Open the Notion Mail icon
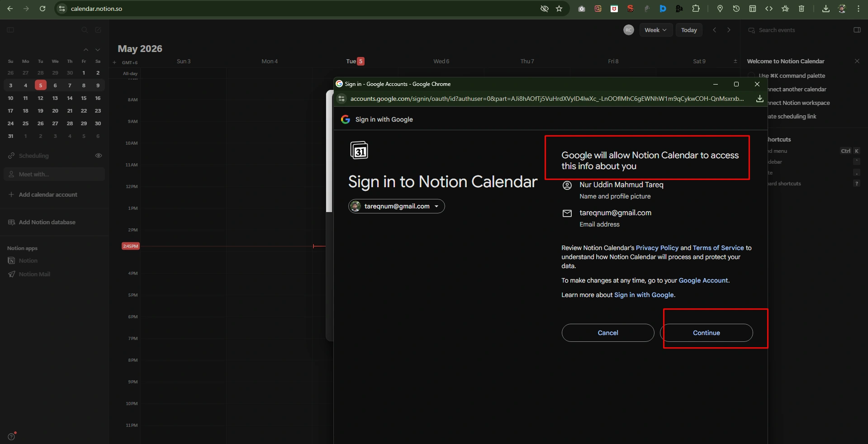The image size is (868, 444). [12, 274]
